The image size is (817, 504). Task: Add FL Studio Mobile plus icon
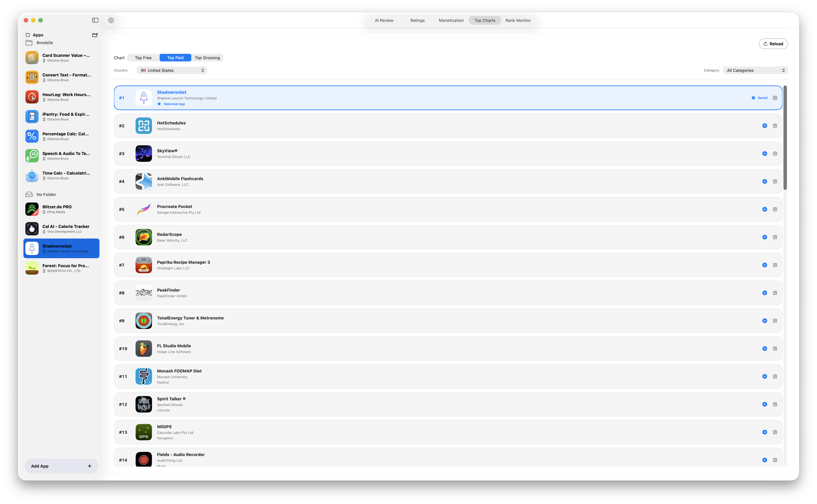coord(764,349)
